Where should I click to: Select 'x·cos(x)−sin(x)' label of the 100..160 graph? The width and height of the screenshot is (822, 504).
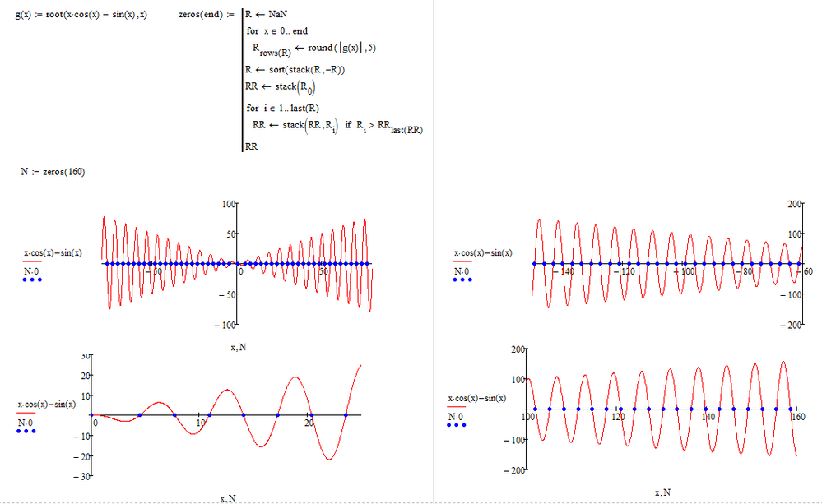(x=477, y=398)
